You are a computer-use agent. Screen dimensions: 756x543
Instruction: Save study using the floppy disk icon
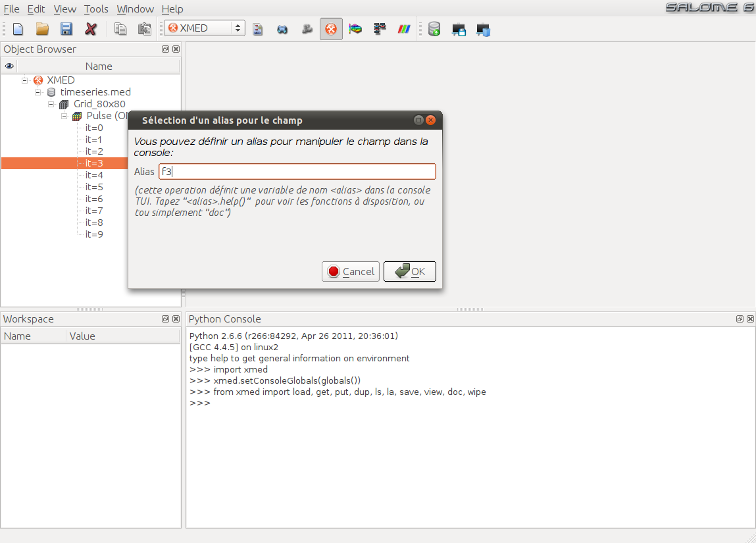pos(66,29)
